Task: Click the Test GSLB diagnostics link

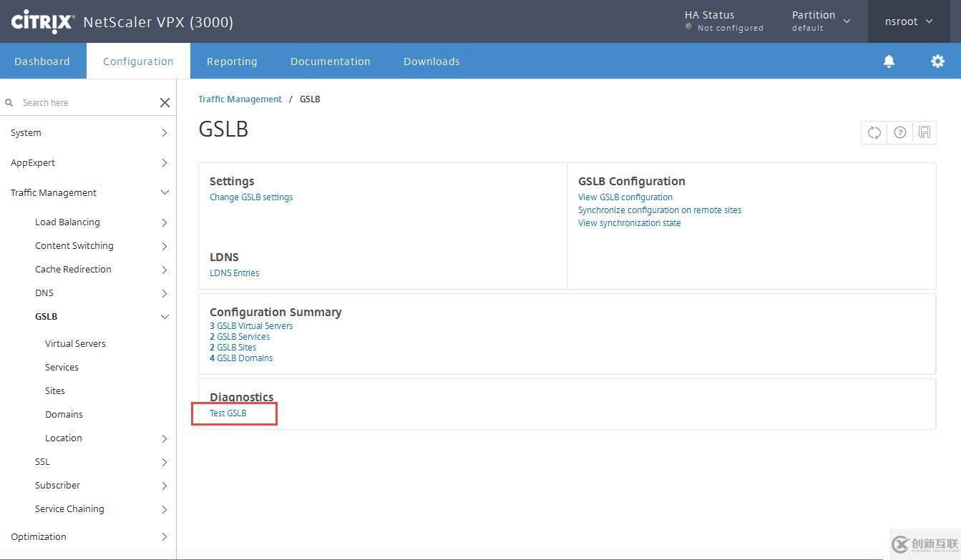Action: [228, 413]
